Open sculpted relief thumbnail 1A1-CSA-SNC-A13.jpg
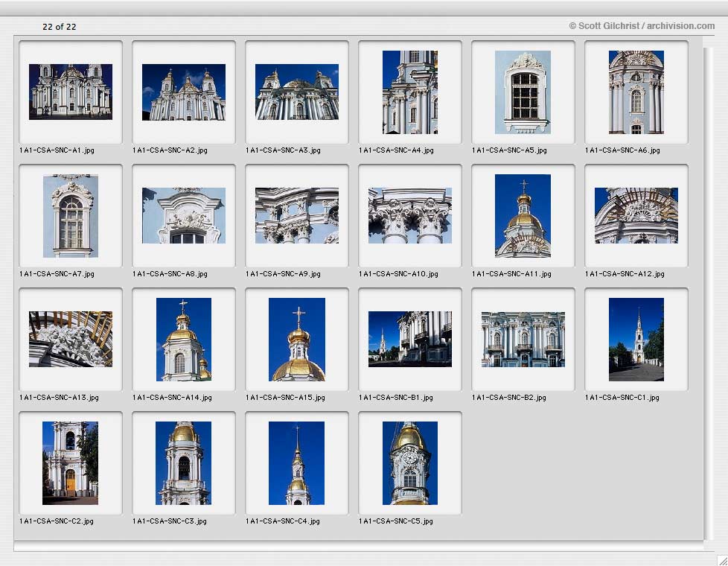The height and width of the screenshot is (566, 728). pyautogui.click(x=71, y=340)
